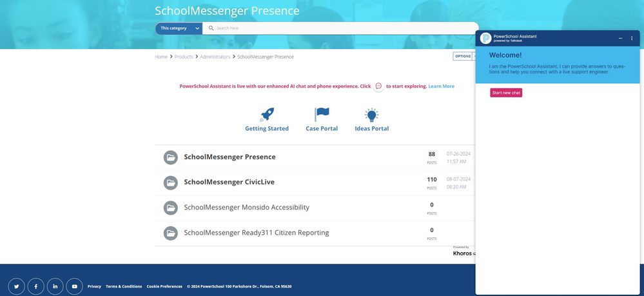Viewport: 644px width, 296px height.
Task: Click the LinkedIn icon in footer
Action: coord(55,286)
